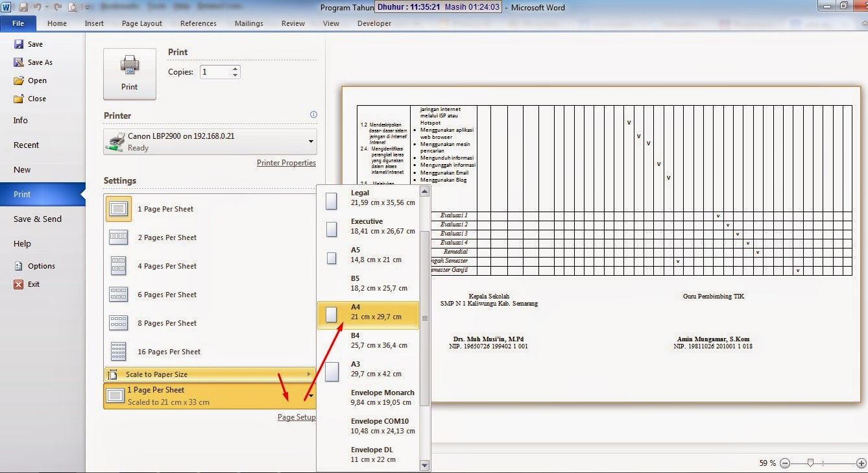Switch to the Home tab
This screenshot has height=473, width=868.
[x=57, y=23]
